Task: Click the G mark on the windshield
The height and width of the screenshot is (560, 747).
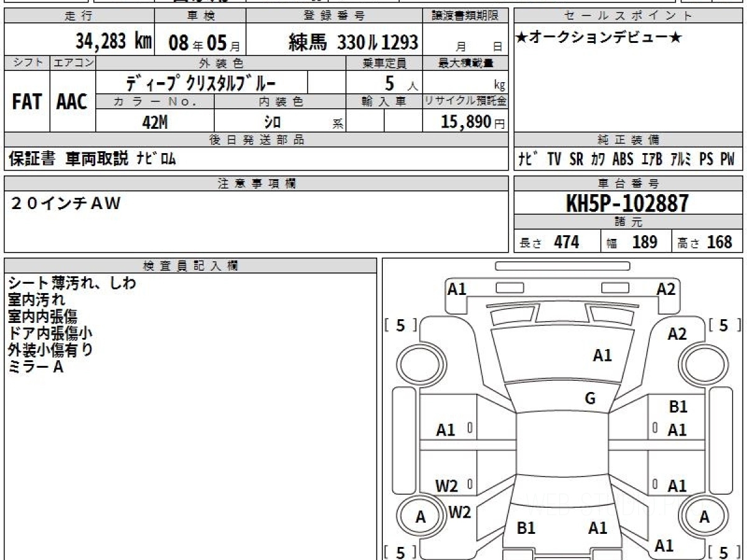Action: click(590, 399)
